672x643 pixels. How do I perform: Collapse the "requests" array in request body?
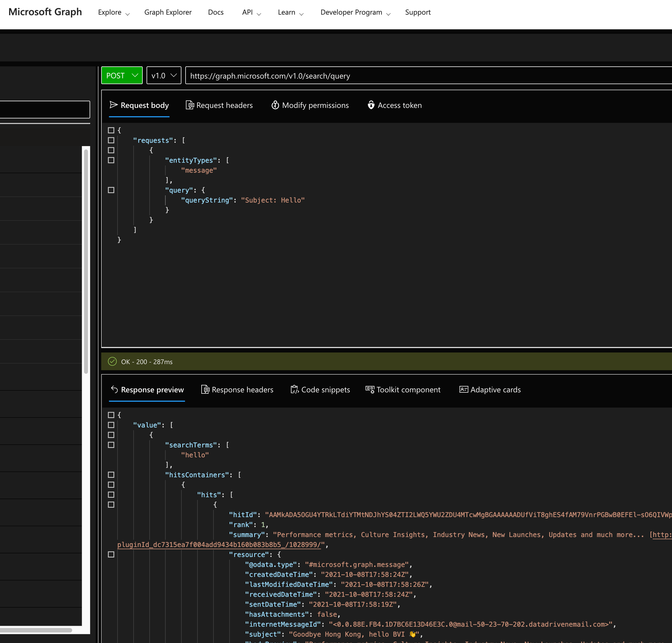111,140
